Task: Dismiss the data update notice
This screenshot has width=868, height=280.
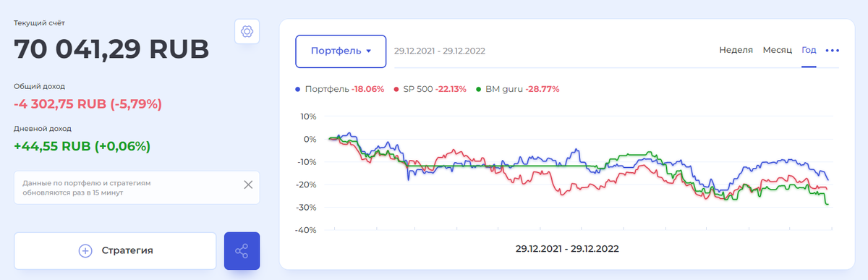Action: (x=248, y=184)
